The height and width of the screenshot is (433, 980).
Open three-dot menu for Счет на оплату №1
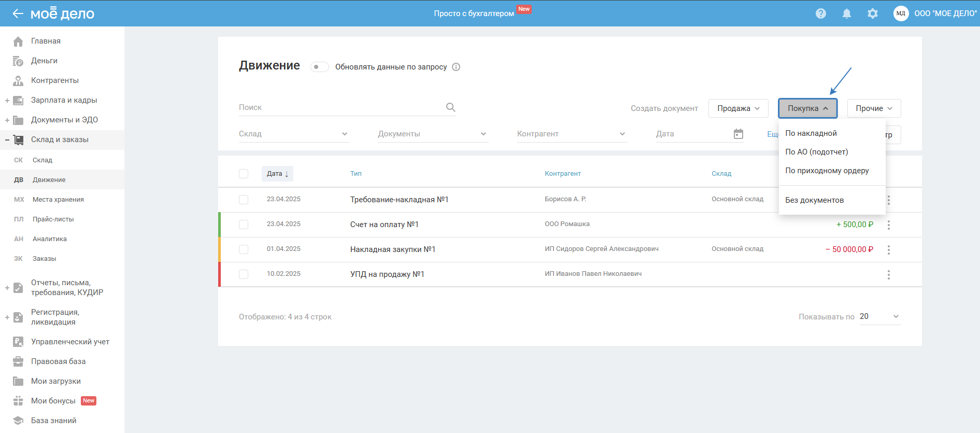coord(889,225)
